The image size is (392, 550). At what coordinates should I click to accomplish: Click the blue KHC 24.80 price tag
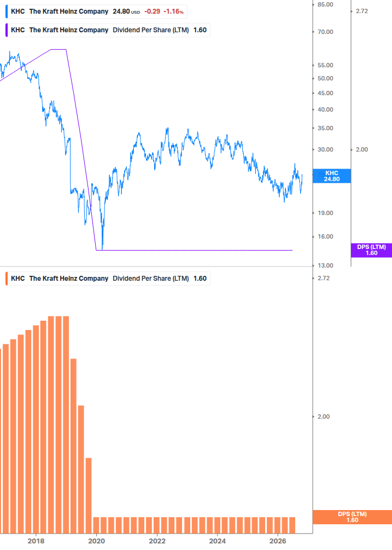[332, 176]
